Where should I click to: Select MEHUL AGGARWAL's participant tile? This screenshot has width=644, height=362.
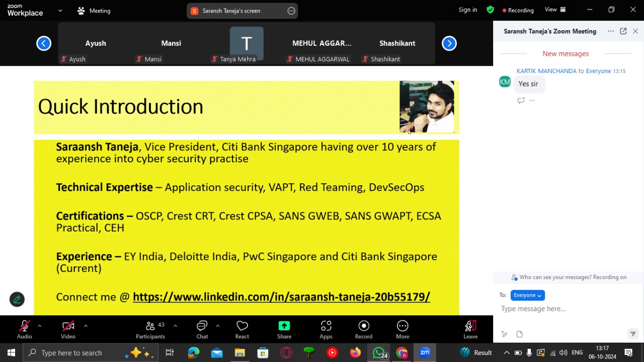[x=322, y=44]
